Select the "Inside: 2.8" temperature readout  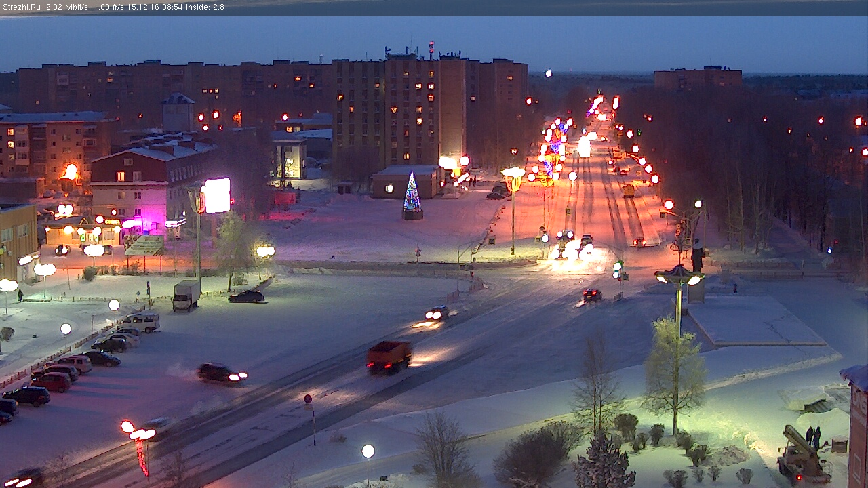(204, 7)
